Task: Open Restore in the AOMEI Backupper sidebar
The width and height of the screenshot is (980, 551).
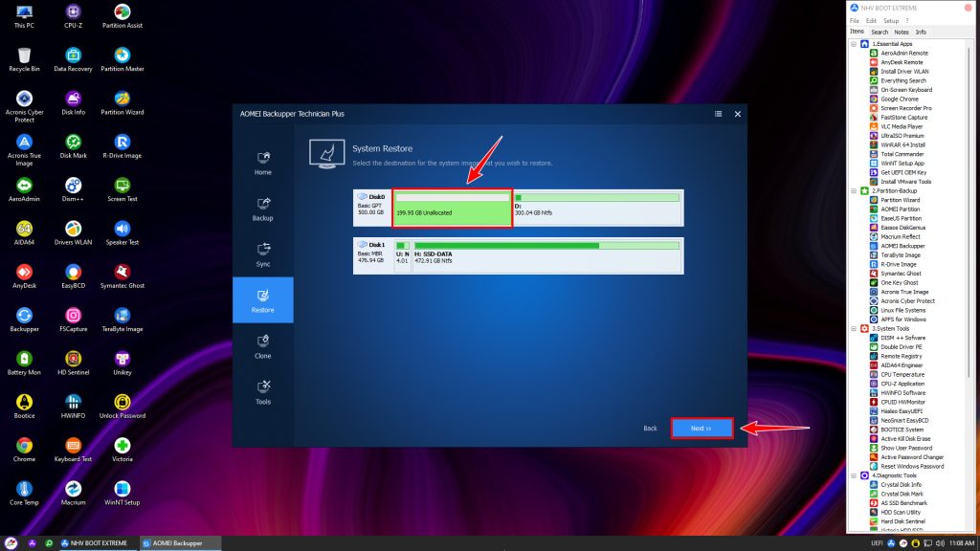Action: [262, 299]
